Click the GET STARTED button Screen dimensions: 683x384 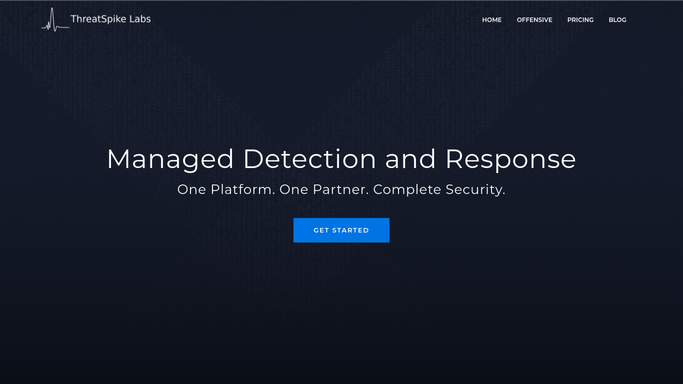coord(341,230)
